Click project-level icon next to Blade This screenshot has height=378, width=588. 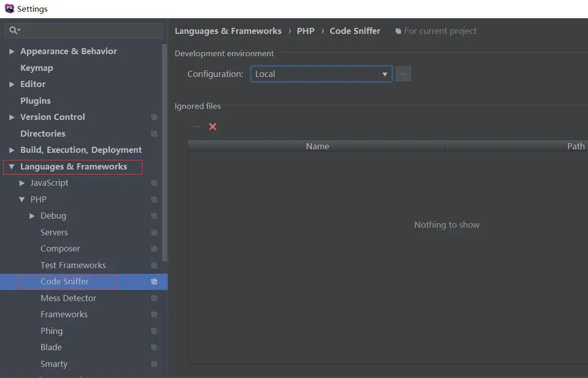click(x=154, y=347)
